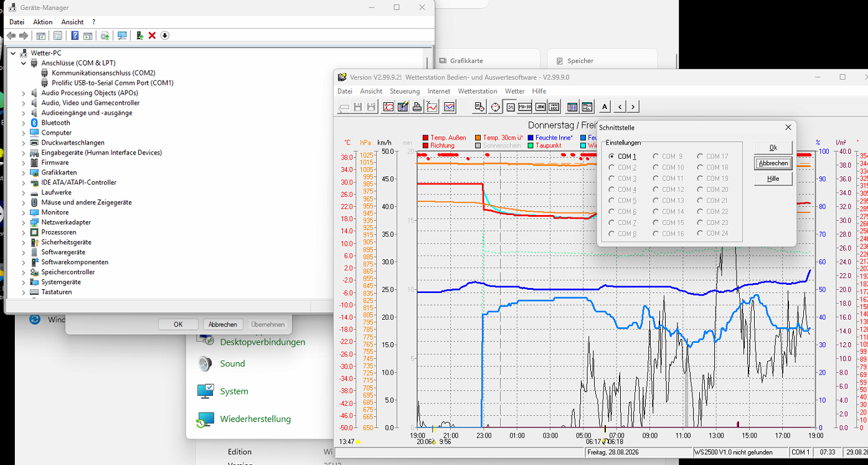Click the scan for hardware changes monitor icon

122,36
